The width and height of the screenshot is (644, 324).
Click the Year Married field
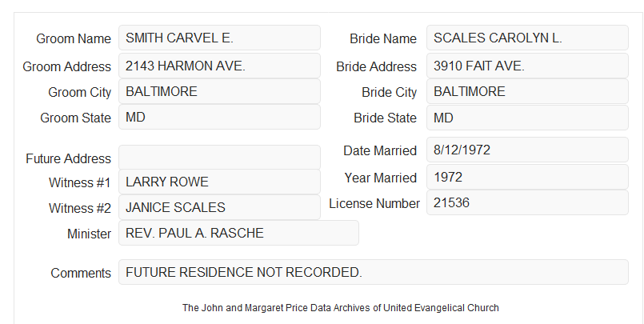[x=527, y=177]
